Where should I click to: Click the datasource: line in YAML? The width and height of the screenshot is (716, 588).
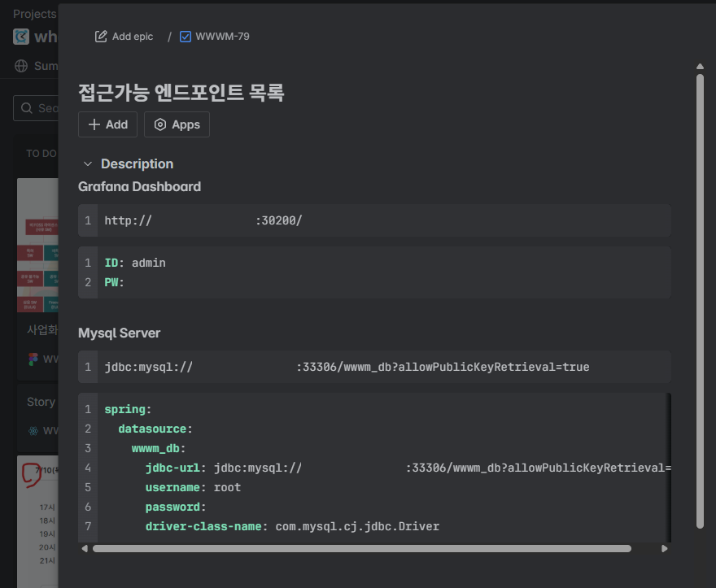155,429
